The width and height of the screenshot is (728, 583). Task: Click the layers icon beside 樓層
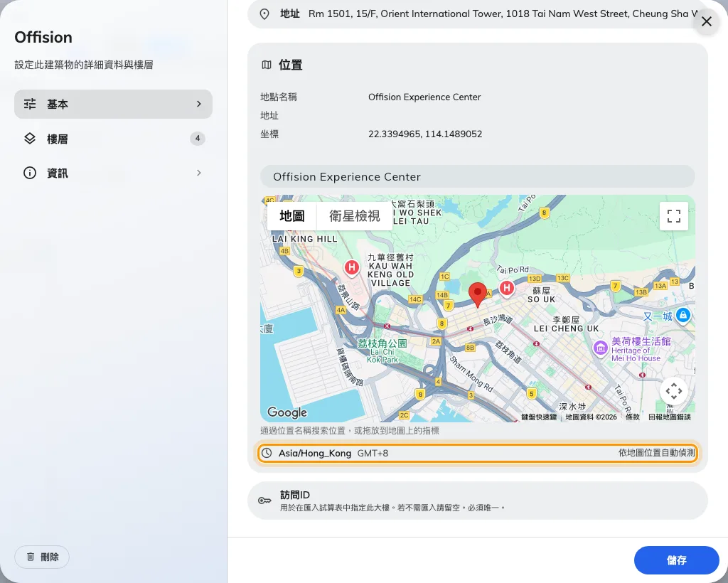tap(30, 139)
